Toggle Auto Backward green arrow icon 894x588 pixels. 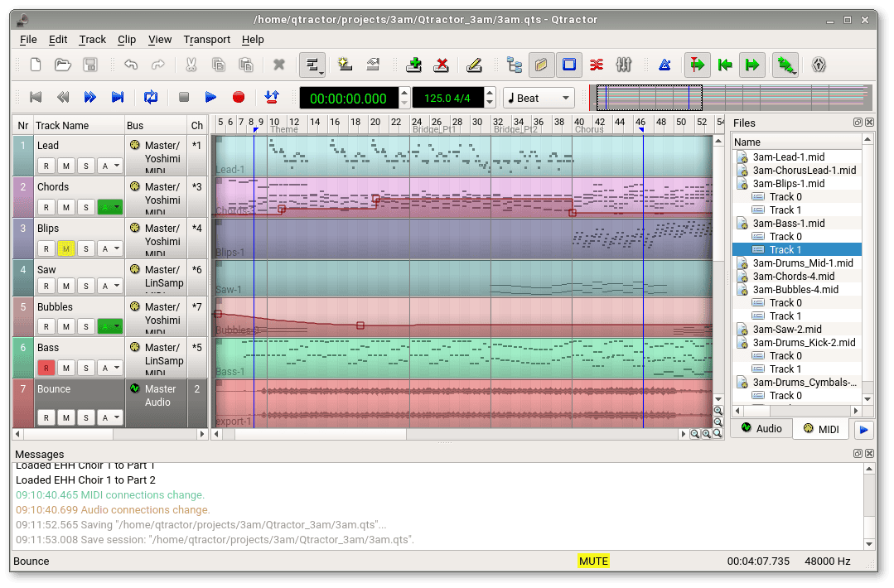(x=725, y=65)
